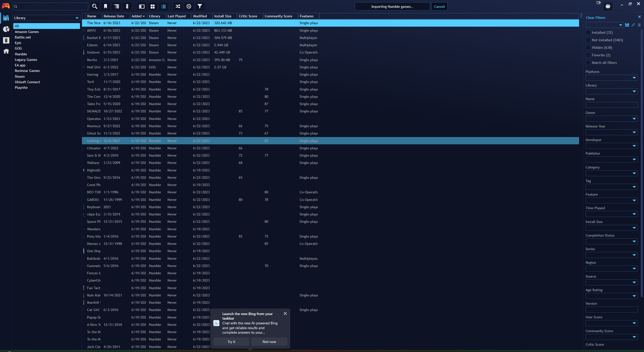Select Ubisoft Connect in library list
The width and height of the screenshot is (644, 352).
tap(27, 82)
